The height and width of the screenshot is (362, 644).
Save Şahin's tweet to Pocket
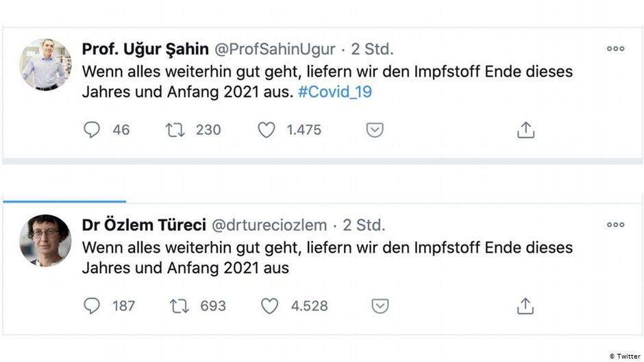click(375, 130)
